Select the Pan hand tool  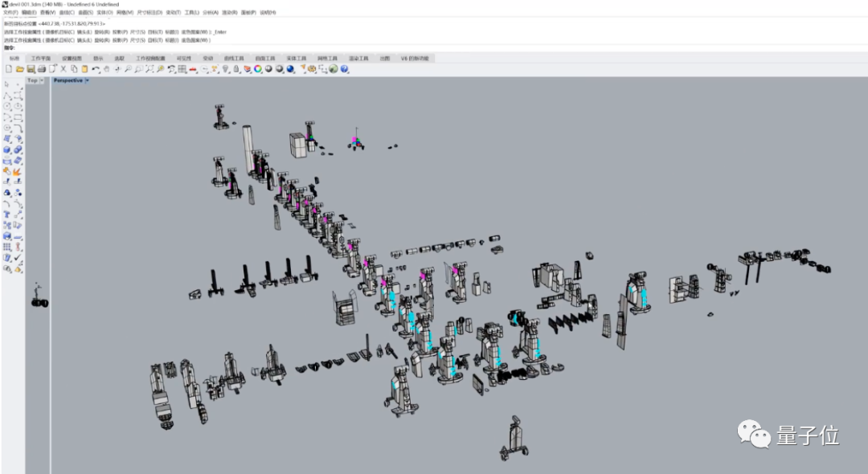point(106,69)
